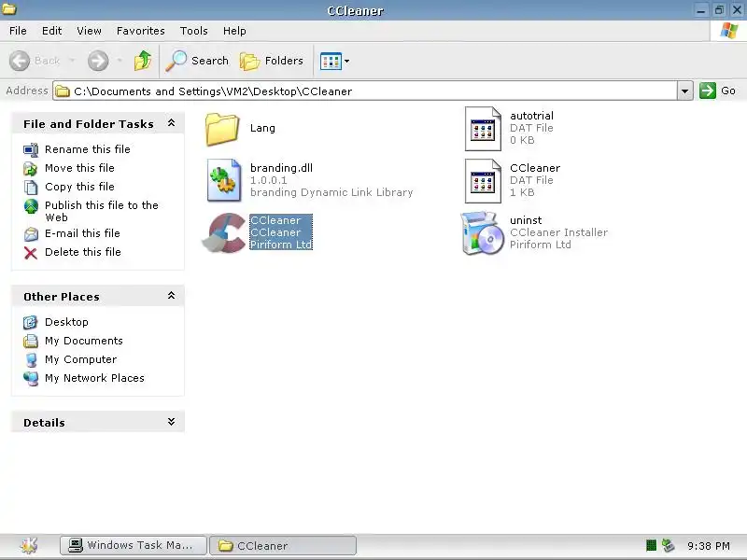This screenshot has height=560, width=747.
Task: Expand the Details panel
Action: click(171, 422)
